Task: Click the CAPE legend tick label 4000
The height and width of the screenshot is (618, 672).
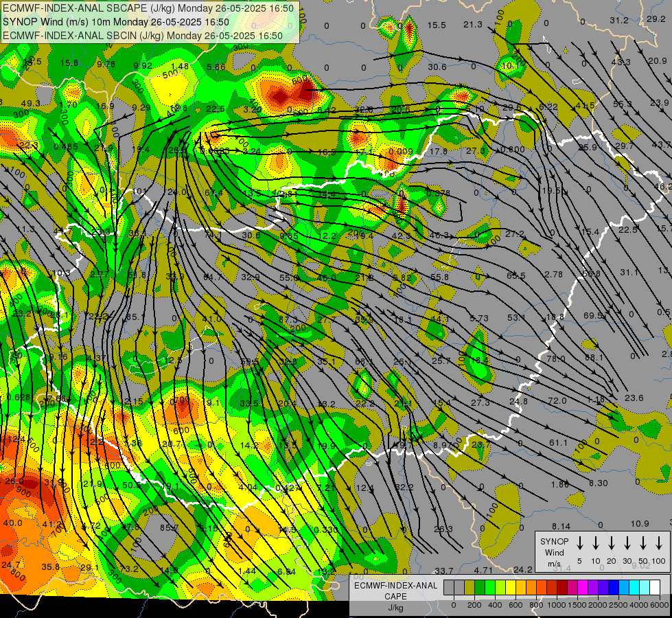Action: point(639,605)
